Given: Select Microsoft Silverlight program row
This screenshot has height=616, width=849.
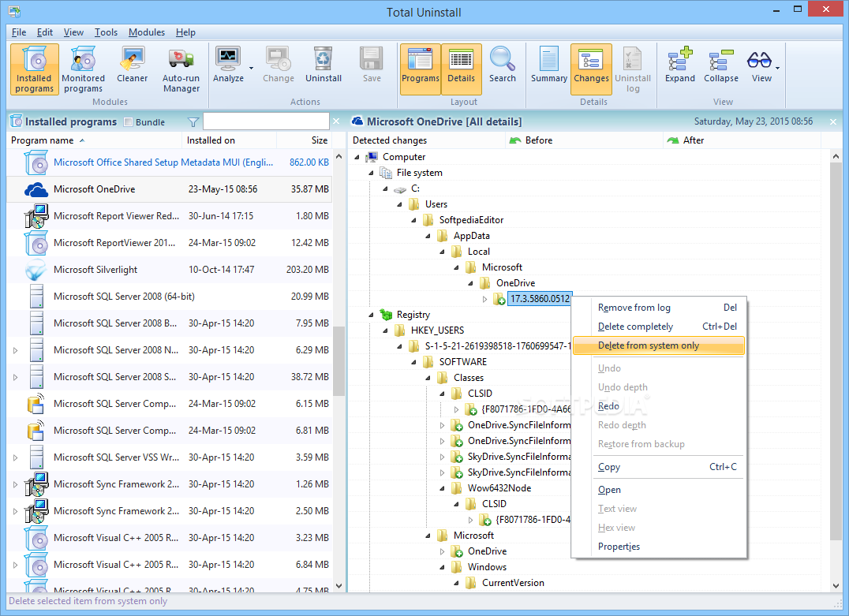Looking at the screenshot, I should [170, 270].
